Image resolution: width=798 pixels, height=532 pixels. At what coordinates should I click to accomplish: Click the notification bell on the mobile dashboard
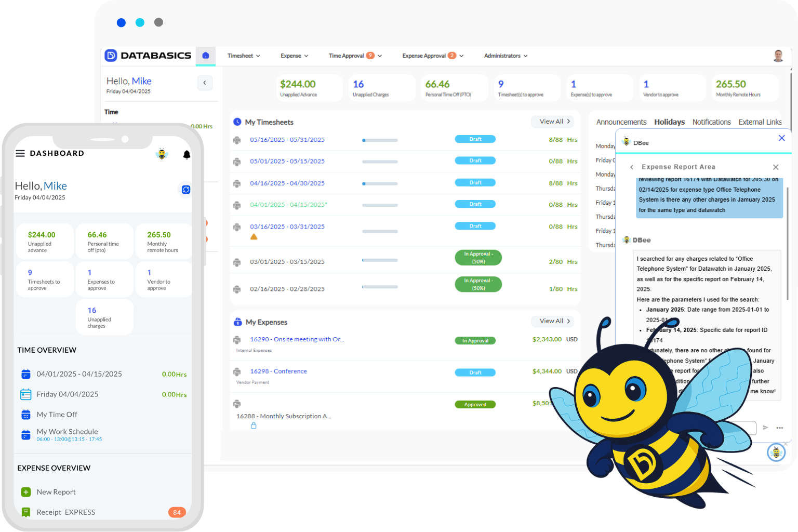[187, 154]
